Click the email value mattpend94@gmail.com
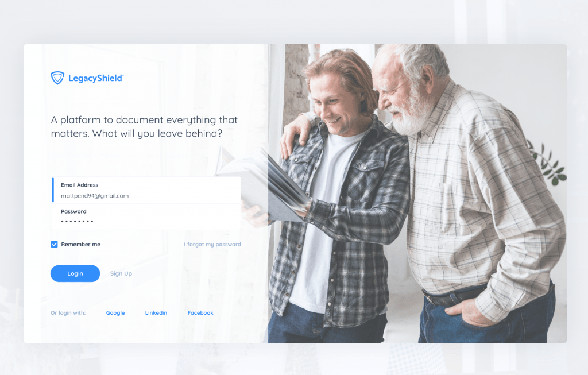 click(95, 196)
